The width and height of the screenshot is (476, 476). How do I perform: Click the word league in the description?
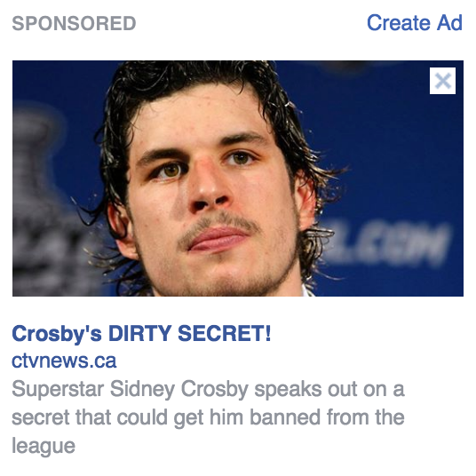[44, 446]
